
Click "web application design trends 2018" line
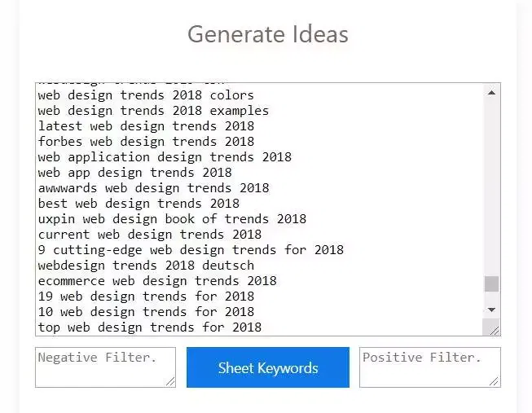[x=165, y=157]
